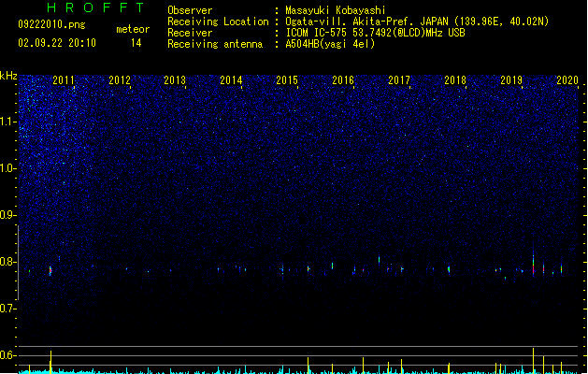Click the 2013 time axis label
The height and width of the screenshot is (374, 588).
pyautogui.click(x=175, y=80)
